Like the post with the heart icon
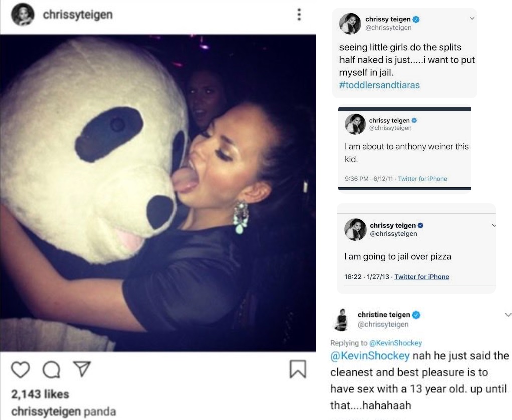 click(x=20, y=370)
